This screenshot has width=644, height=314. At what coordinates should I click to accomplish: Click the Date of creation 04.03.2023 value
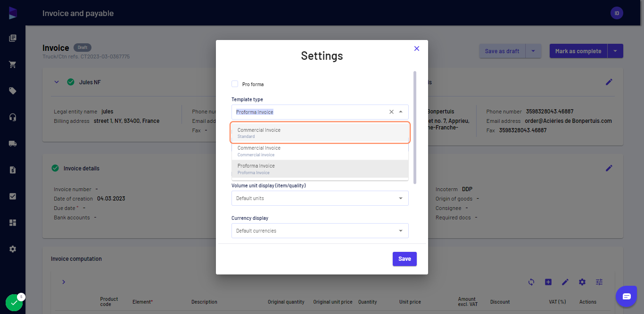tap(111, 199)
